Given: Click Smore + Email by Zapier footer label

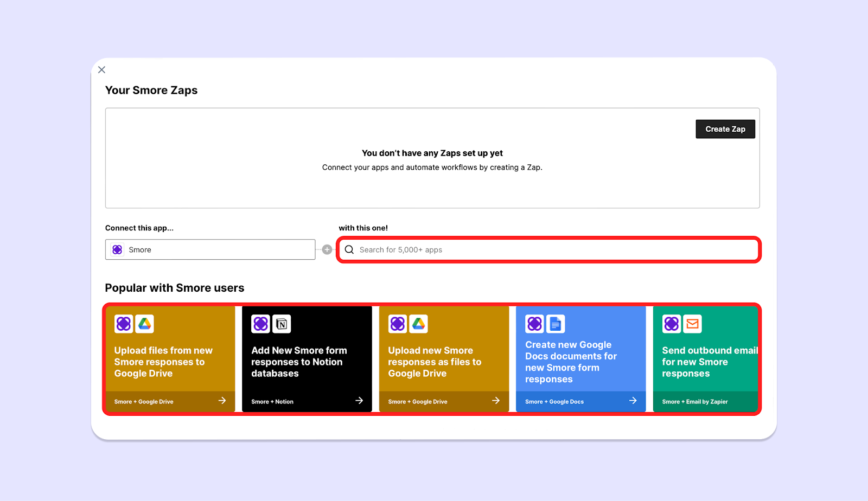Looking at the screenshot, I should (x=695, y=402).
